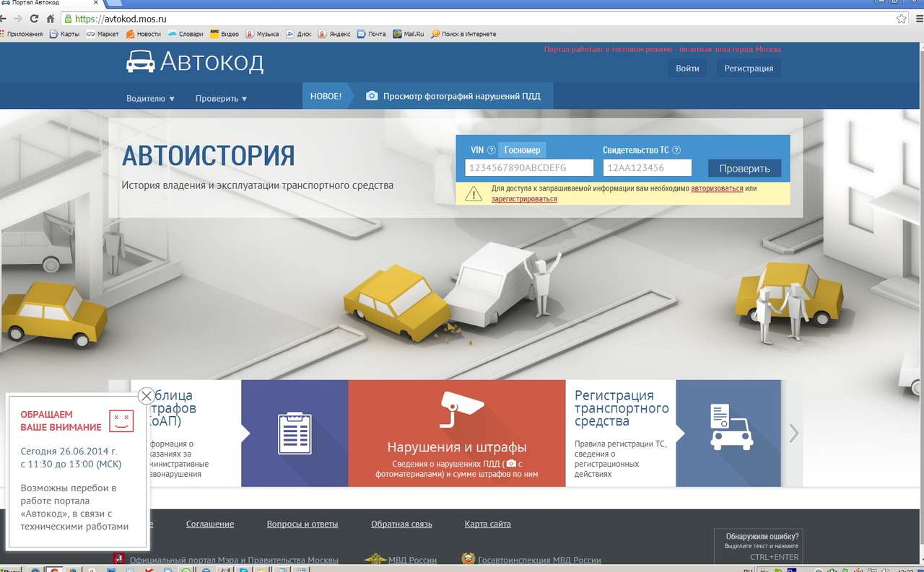The width and height of the screenshot is (924, 572).
Task: Open the Почта bookmark in bookmarks bar
Action: point(372,34)
